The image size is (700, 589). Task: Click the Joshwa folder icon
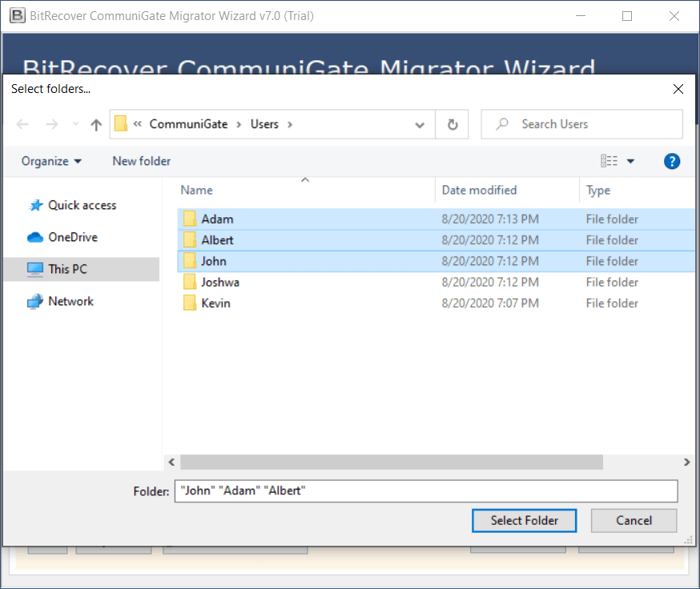(x=190, y=282)
